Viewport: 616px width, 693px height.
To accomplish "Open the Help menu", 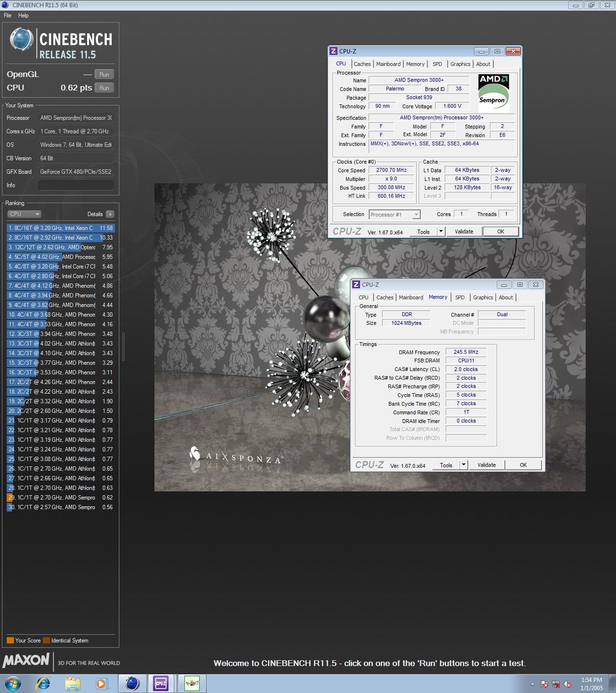I will point(23,15).
